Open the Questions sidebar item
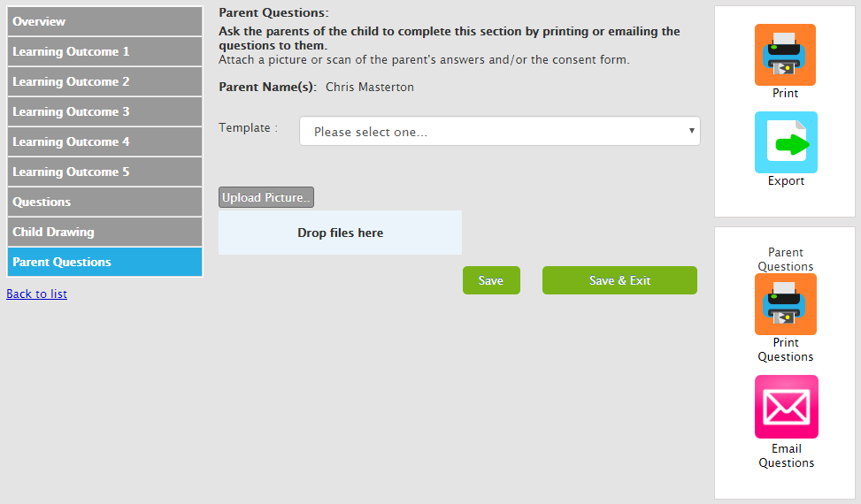 [x=104, y=202]
